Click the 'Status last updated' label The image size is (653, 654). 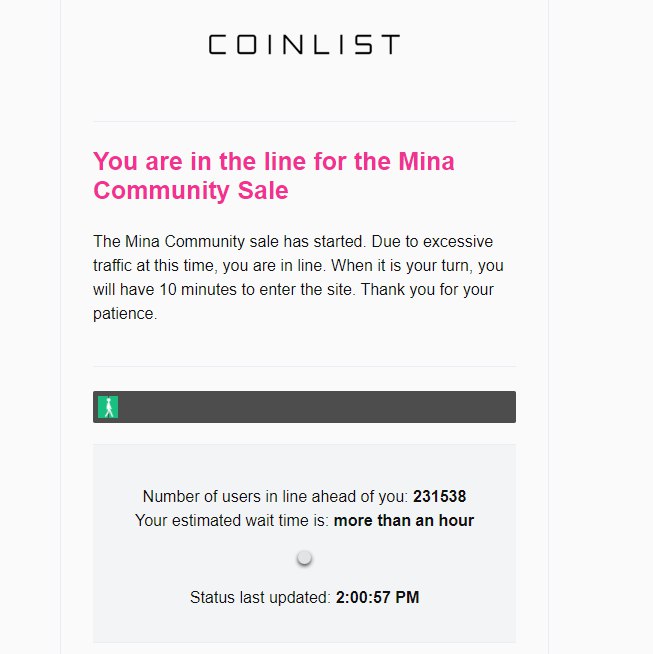click(260, 597)
